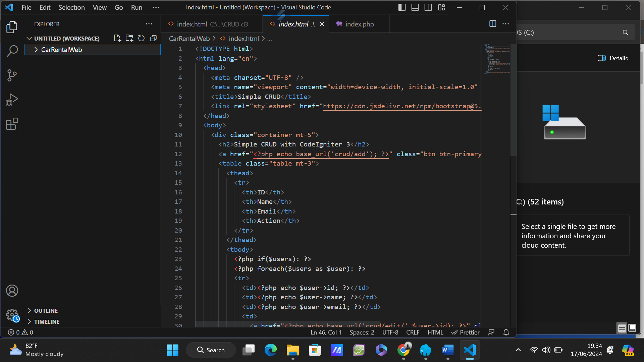Open notifications bell in status bar

506,332
